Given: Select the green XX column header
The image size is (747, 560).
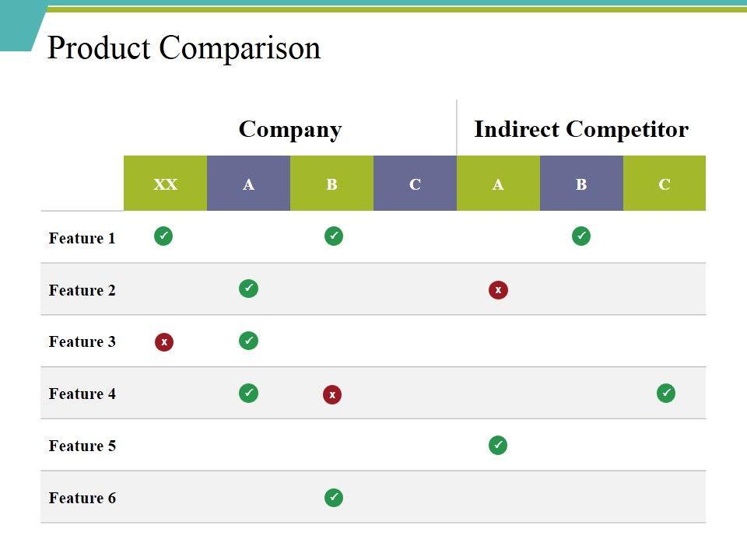Looking at the screenshot, I should tap(166, 184).
